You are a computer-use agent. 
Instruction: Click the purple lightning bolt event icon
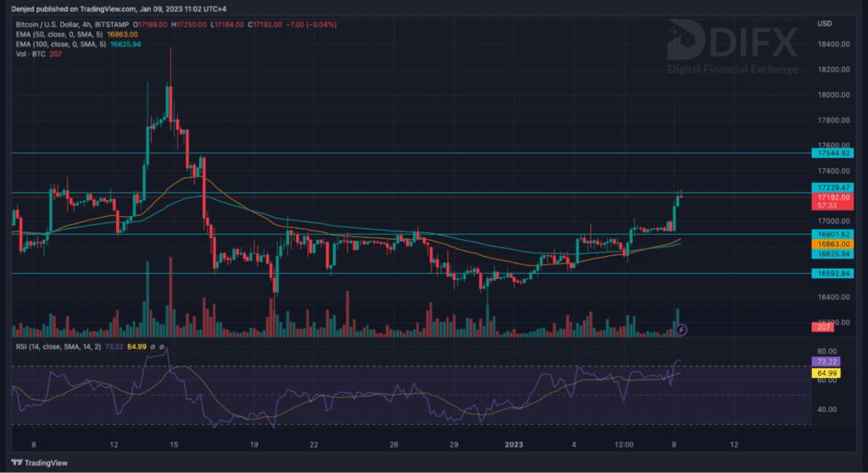680,329
